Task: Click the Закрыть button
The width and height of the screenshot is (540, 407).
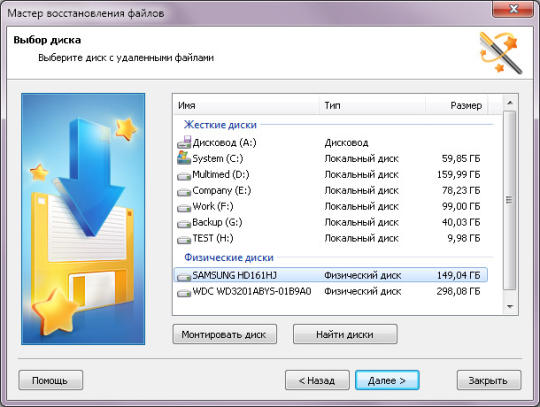Action: tap(489, 380)
